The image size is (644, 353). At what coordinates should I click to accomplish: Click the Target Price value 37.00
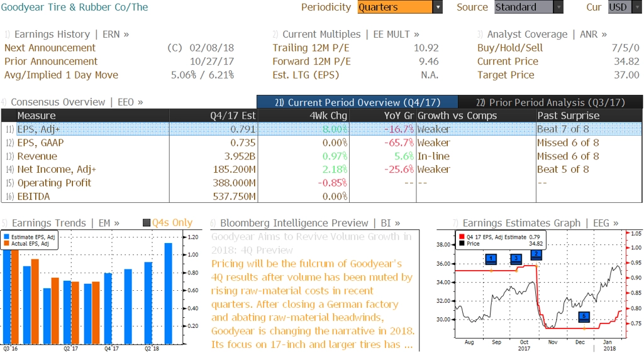tap(626, 75)
